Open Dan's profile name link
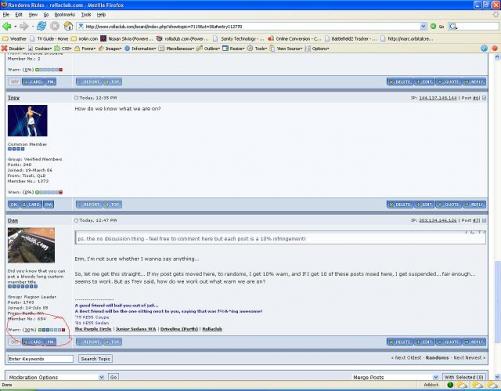The image size is (501, 391). [13, 221]
